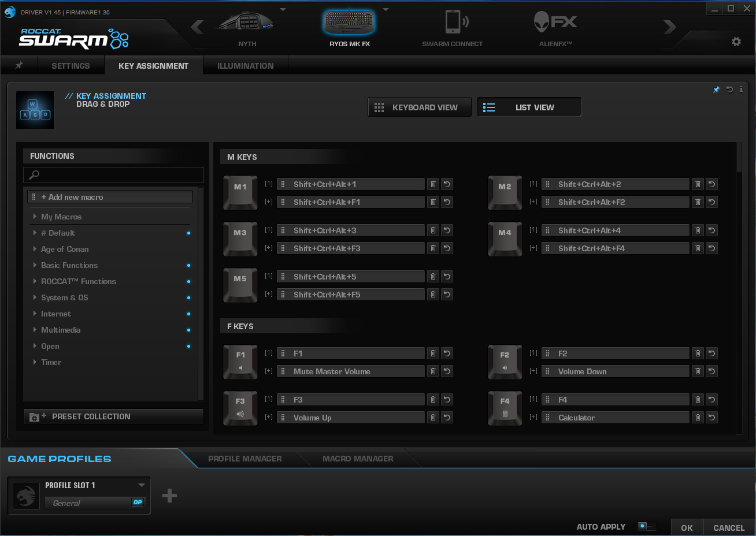Open the settings gear icon
Image resolution: width=756 pixels, height=536 pixels.
[x=736, y=42]
